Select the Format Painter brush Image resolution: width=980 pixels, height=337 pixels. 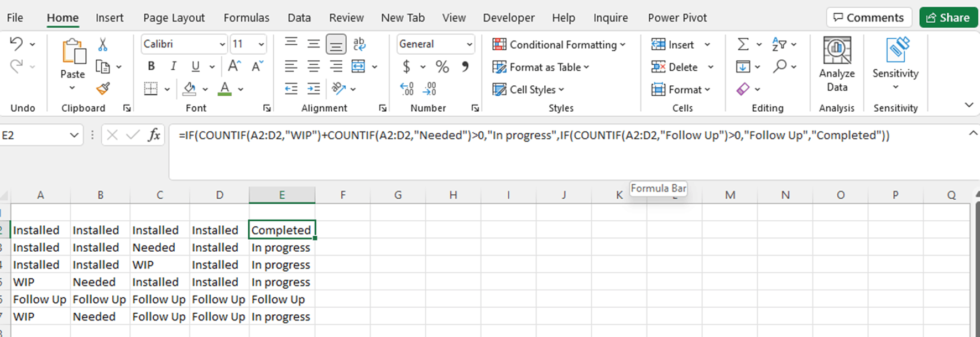(103, 89)
